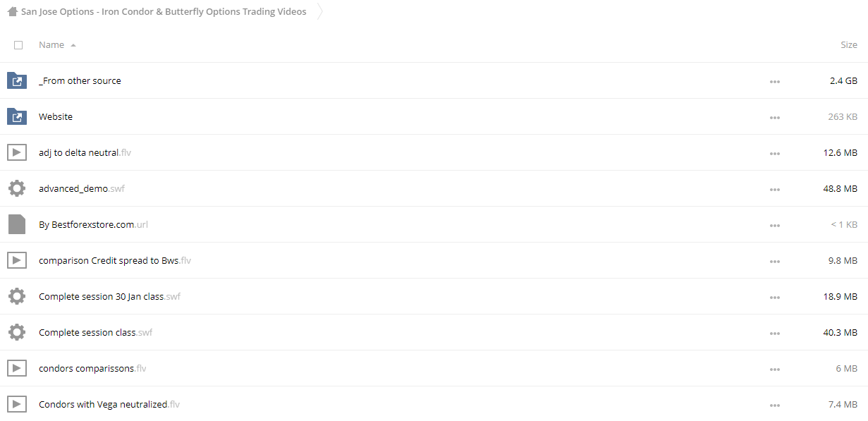Click video icon for adj to delta neutral.flv
Screen dimensions: 868x421
point(17,152)
